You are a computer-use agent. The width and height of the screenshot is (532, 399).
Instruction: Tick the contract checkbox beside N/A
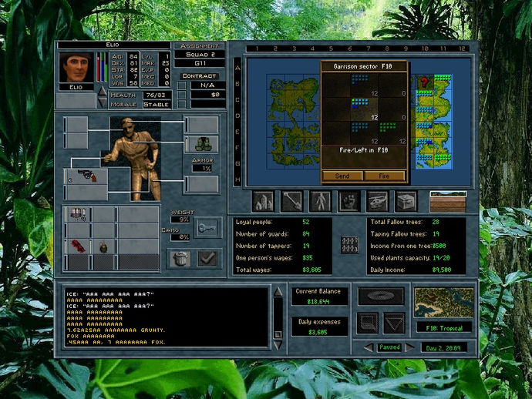coord(182,85)
